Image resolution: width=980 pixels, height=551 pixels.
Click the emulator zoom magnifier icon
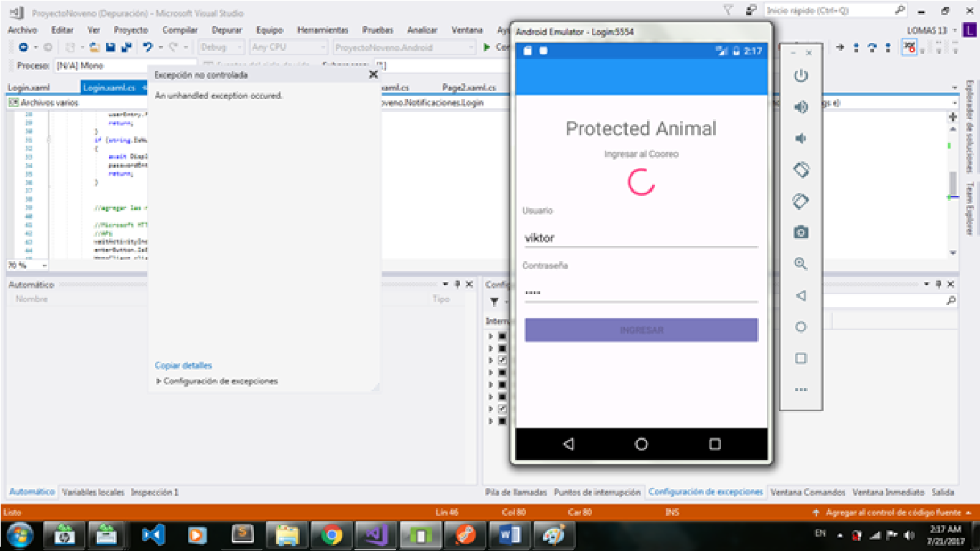tap(801, 264)
